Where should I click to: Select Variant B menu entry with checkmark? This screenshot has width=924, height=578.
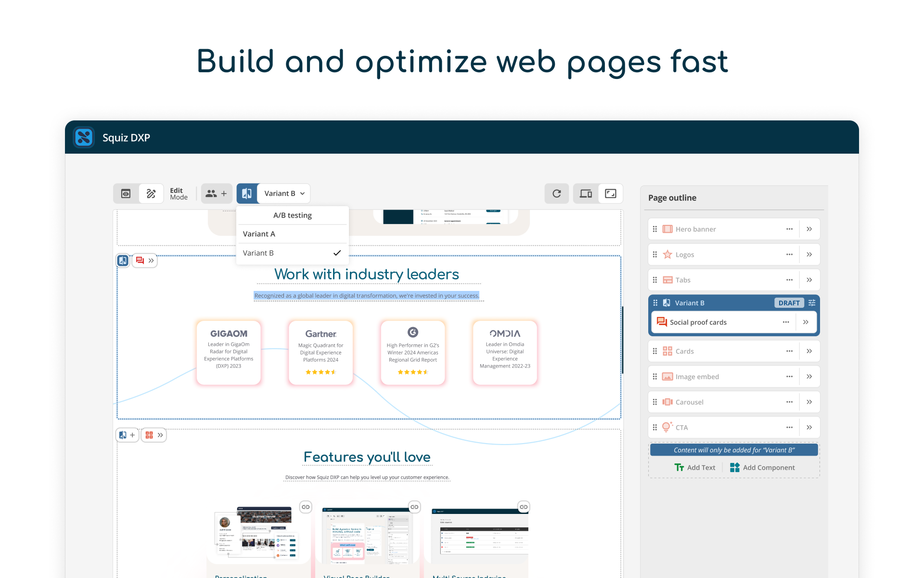pos(258,252)
